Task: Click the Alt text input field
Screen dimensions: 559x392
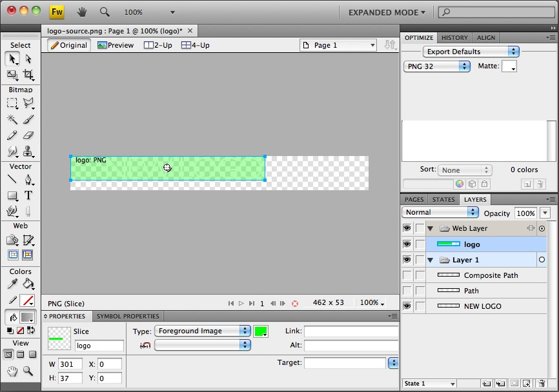Action: [351, 346]
